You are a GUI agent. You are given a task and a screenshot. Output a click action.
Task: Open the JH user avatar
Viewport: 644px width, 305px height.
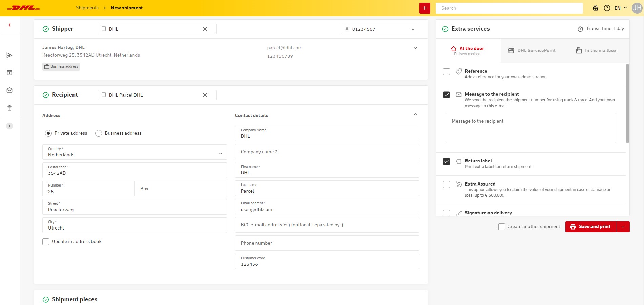click(637, 8)
